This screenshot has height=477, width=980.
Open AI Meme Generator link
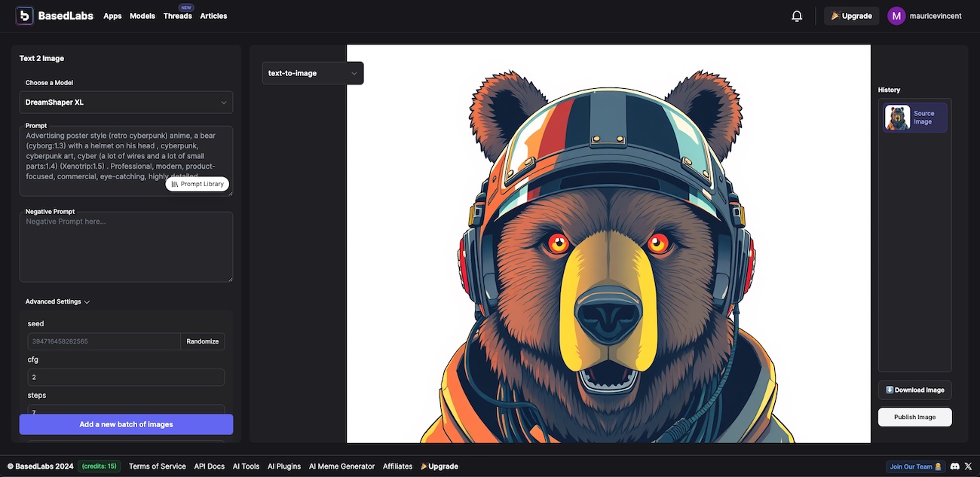tap(341, 466)
